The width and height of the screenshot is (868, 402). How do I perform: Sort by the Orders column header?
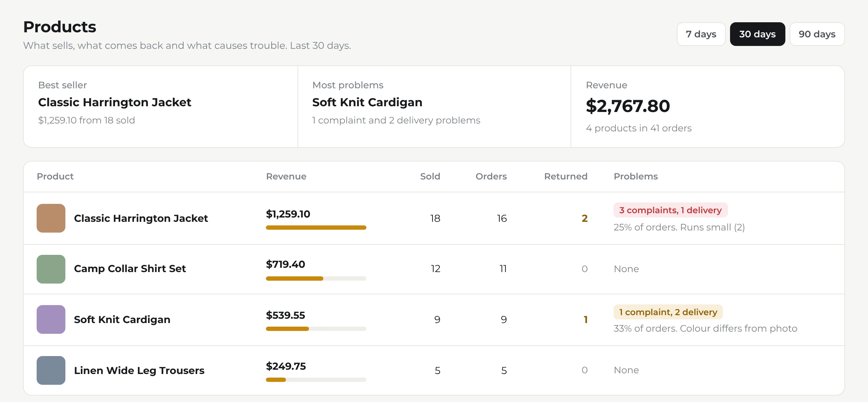(491, 176)
